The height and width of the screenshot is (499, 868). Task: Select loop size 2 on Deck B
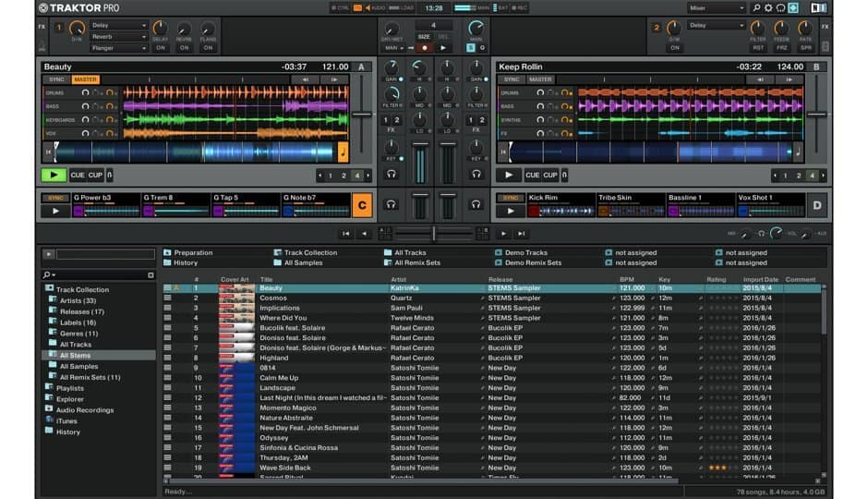[799, 176]
